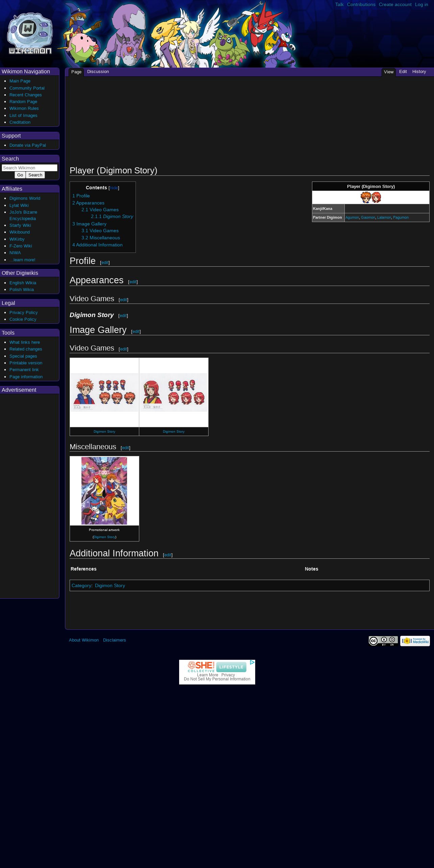Jump to '2.1.1 Digimon Story' in contents
Screen dimensions: 434x868
click(x=112, y=217)
